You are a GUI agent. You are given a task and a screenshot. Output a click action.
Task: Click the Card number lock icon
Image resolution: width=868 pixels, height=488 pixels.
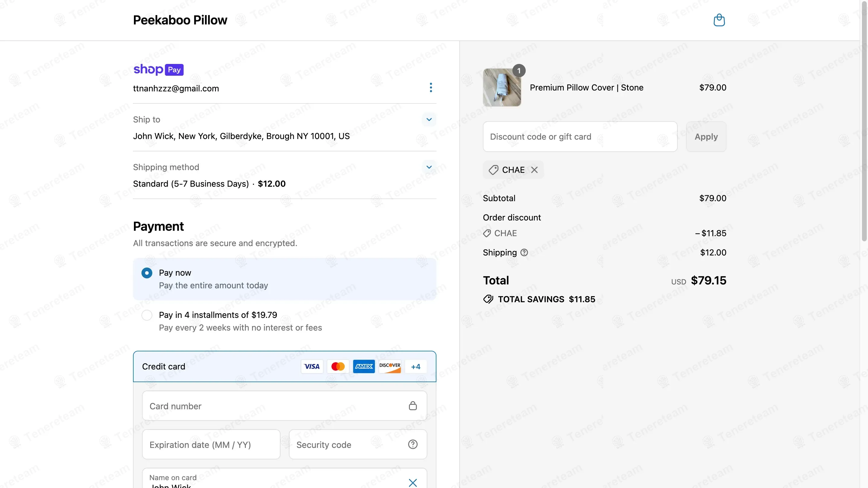[413, 406]
